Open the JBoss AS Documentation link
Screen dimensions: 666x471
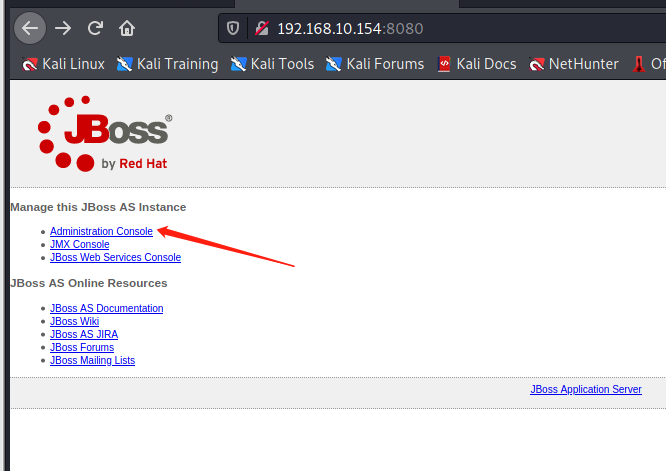tap(107, 308)
